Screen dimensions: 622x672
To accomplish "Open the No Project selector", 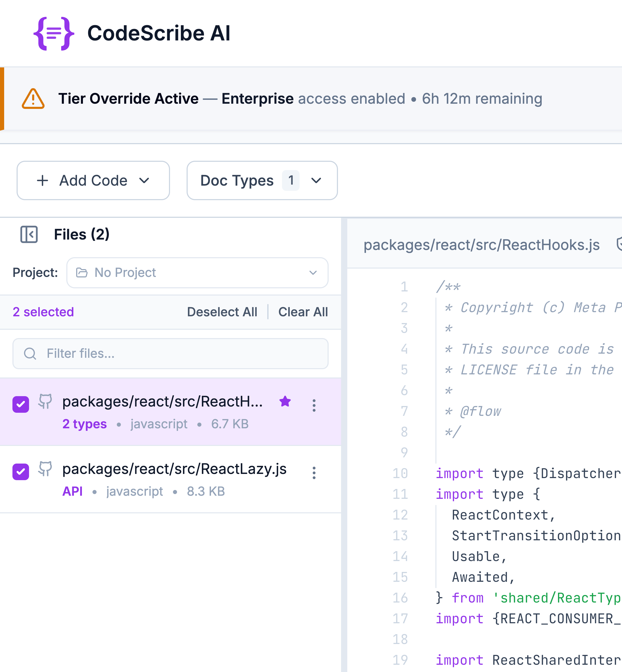I will tap(197, 273).
